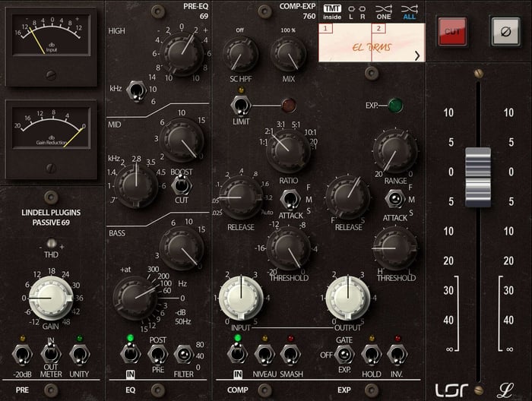Viewport: 532px width, 401px height.
Task: Click the red CUT button
Action: point(452,32)
